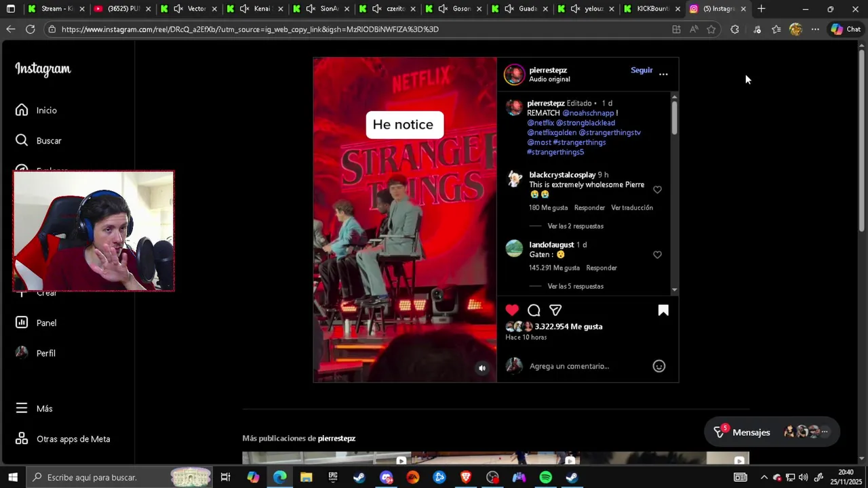Open Copilot Chat button
The height and width of the screenshot is (488, 868).
[846, 29]
